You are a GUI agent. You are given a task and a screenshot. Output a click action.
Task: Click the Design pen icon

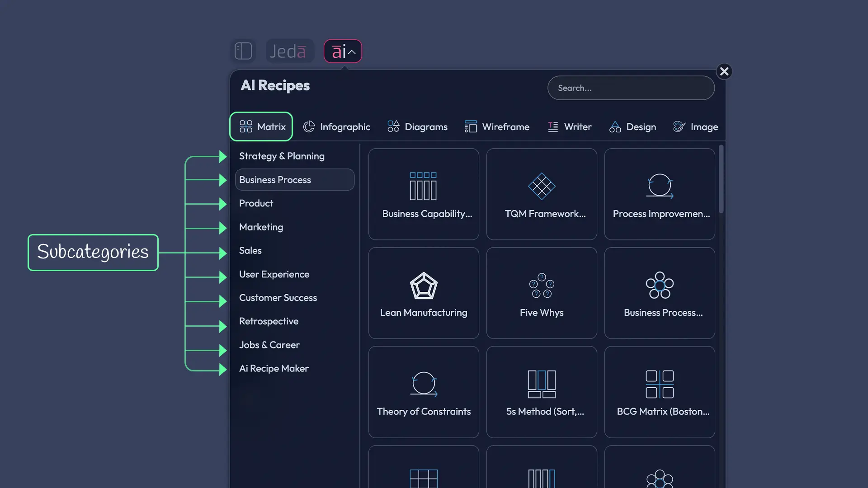pos(615,127)
